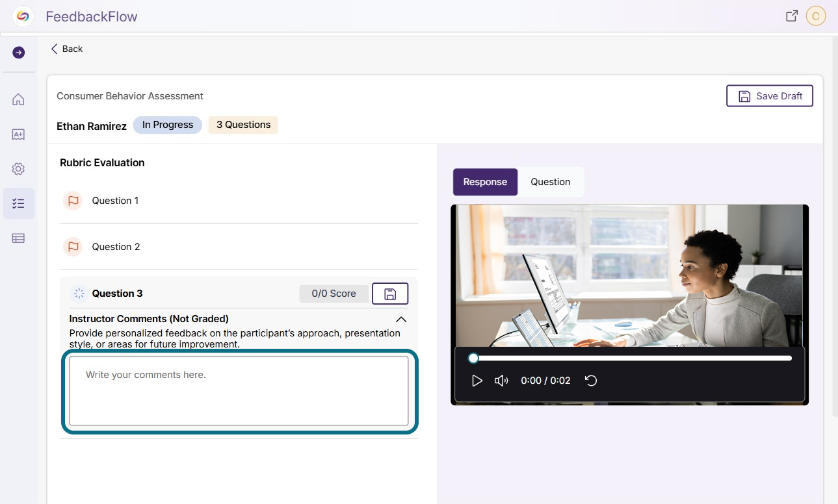838x504 pixels.
Task: Open the checklist sidebar icon
Action: coord(19,203)
